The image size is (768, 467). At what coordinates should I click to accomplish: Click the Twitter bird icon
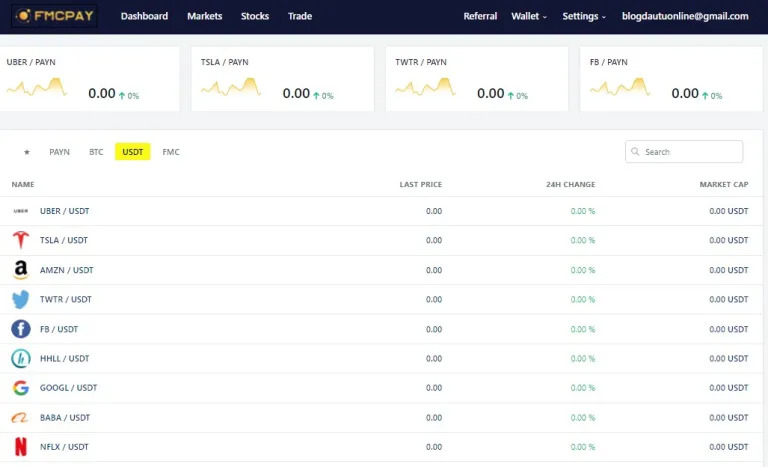[x=21, y=299]
